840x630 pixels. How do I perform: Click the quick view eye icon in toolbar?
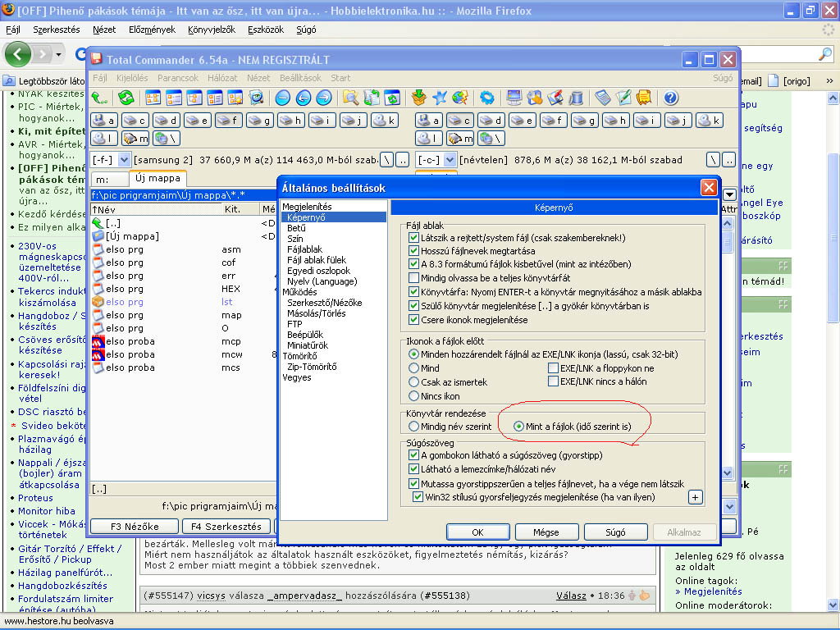click(x=257, y=98)
